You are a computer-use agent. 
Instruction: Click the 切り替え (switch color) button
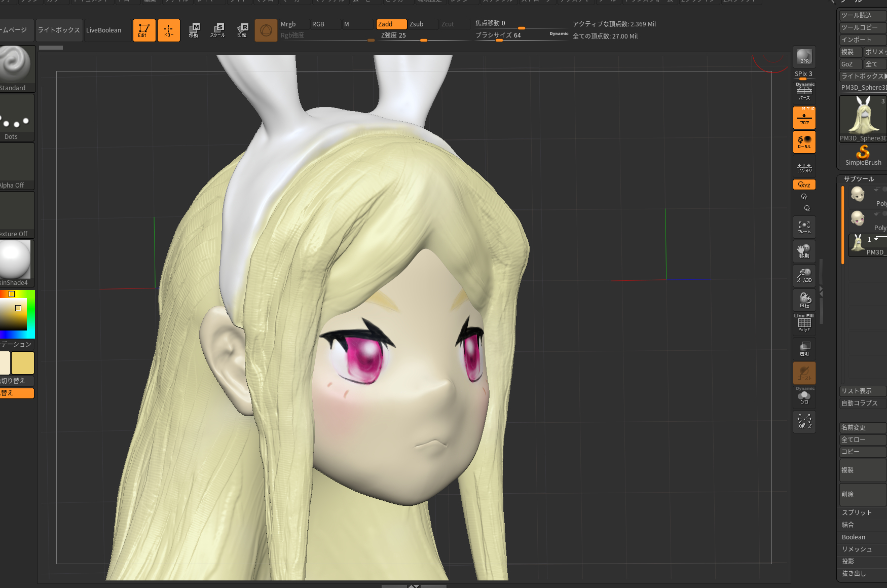[x=17, y=381]
